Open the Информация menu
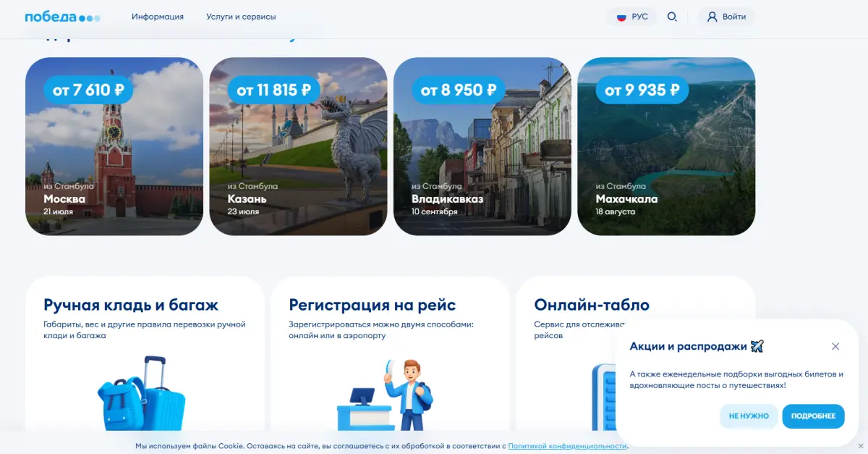Image resolution: width=868 pixels, height=454 pixels. click(158, 17)
